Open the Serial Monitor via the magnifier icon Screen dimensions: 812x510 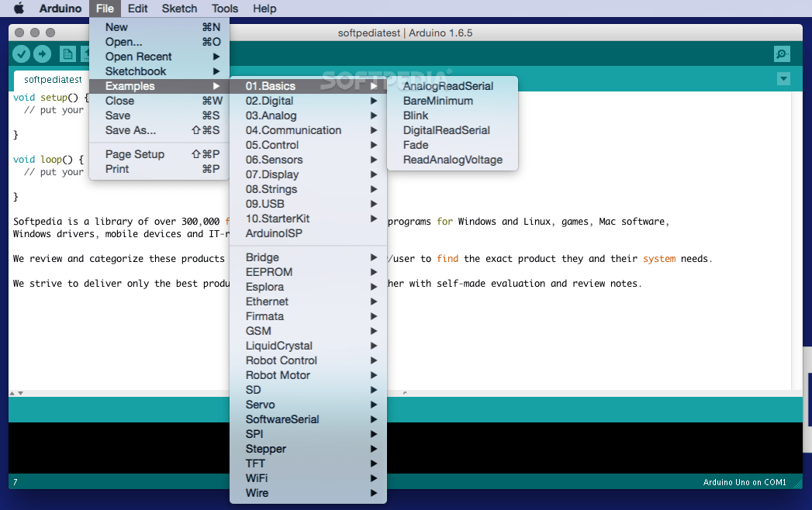[782, 53]
